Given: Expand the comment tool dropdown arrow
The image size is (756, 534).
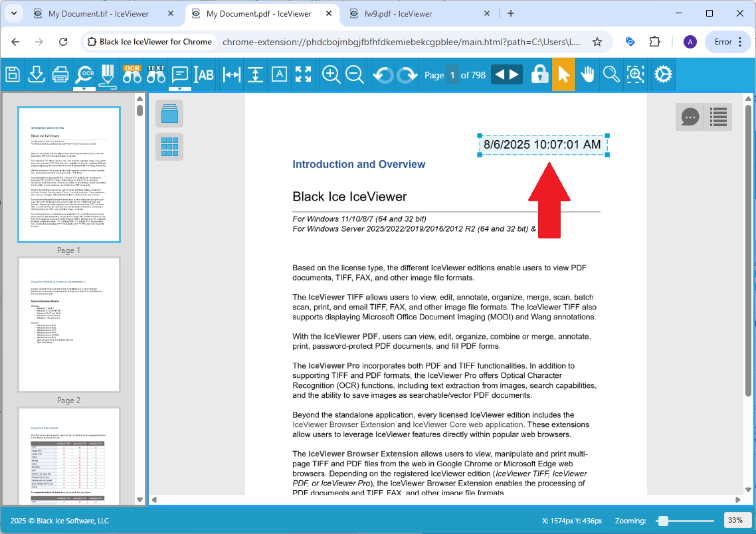Looking at the screenshot, I should (180, 89).
